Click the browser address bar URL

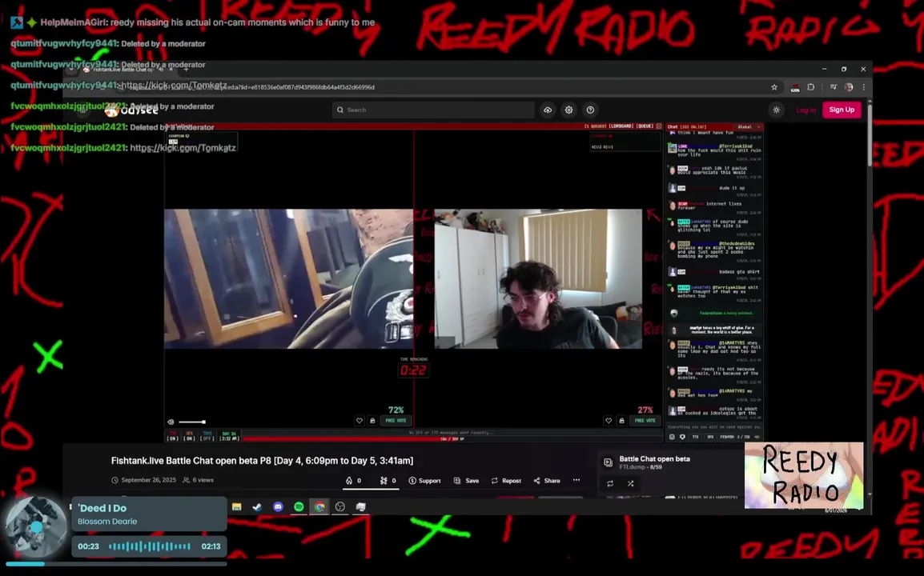coord(253,87)
